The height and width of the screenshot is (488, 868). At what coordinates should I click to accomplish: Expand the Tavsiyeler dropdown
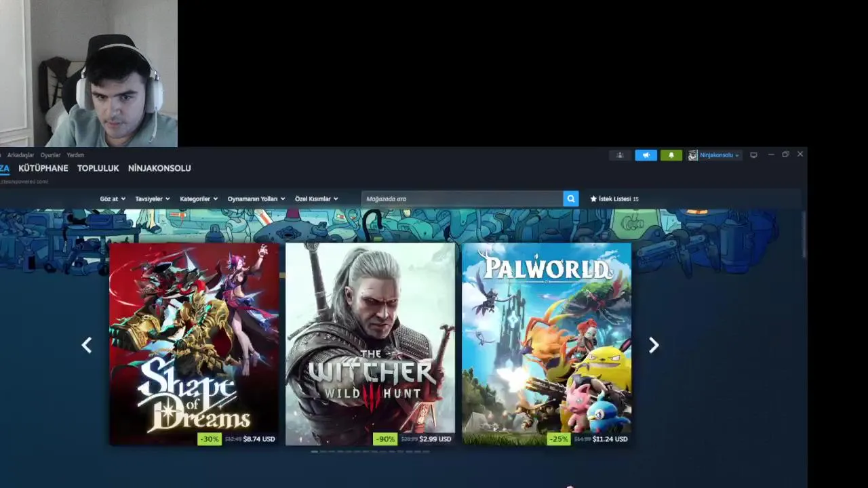click(x=153, y=199)
